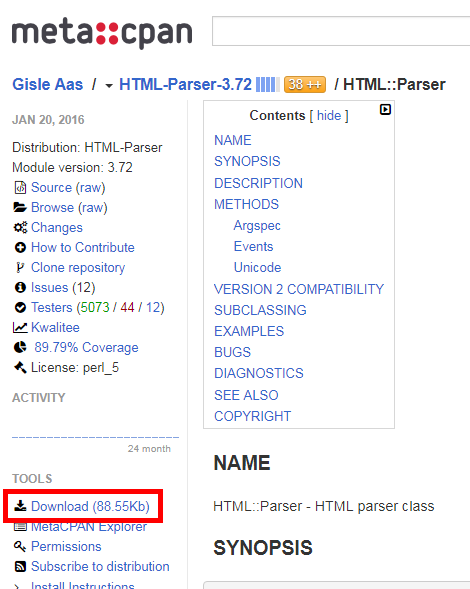Click the Kwalitee chart icon
Screen dimensions: 470x589
click(x=20, y=328)
